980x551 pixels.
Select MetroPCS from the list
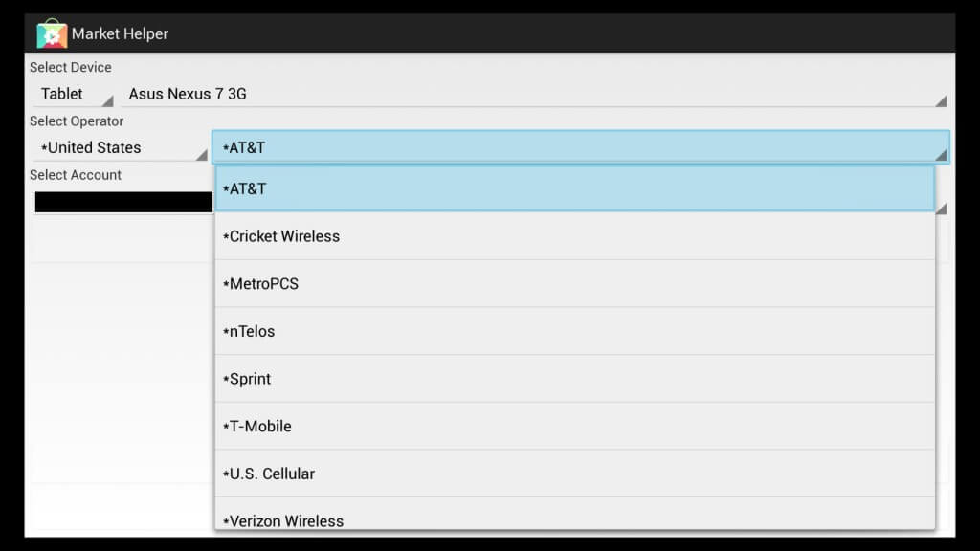(575, 283)
